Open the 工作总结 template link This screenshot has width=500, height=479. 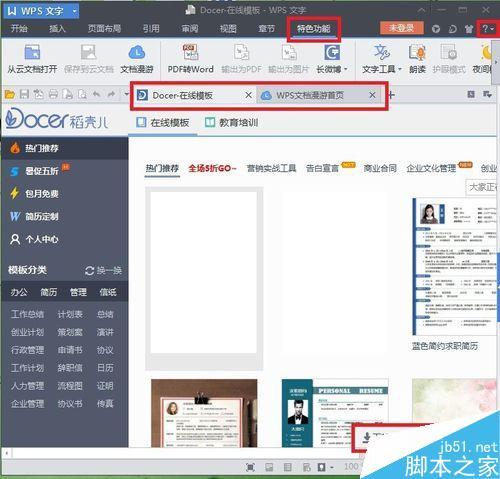click(x=27, y=314)
